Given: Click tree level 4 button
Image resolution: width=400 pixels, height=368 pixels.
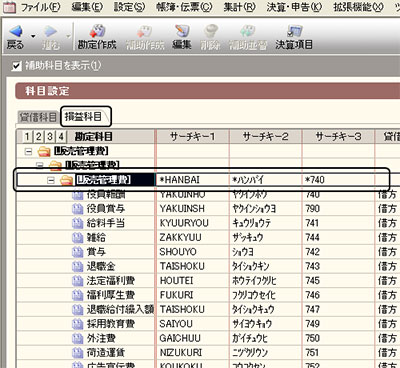Looking at the screenshot, I should coord(61,136).
